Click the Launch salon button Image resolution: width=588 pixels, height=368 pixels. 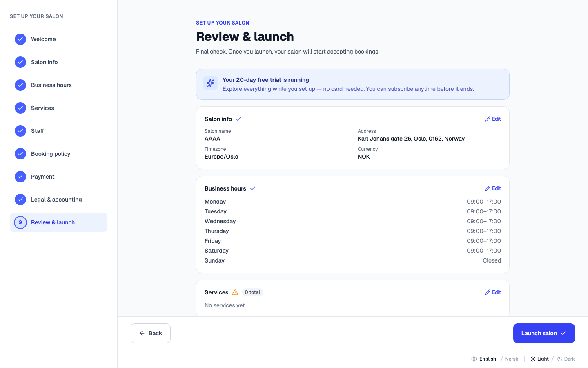(544, 333)
